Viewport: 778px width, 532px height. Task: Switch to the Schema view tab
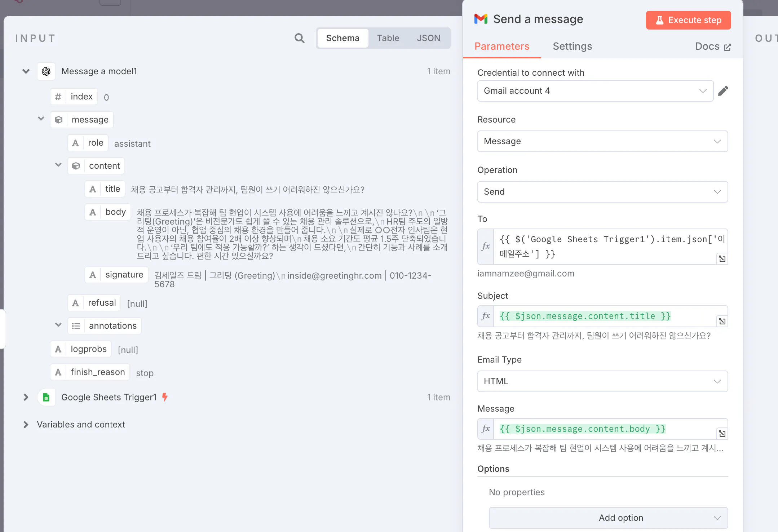click(x=343, y=38)
